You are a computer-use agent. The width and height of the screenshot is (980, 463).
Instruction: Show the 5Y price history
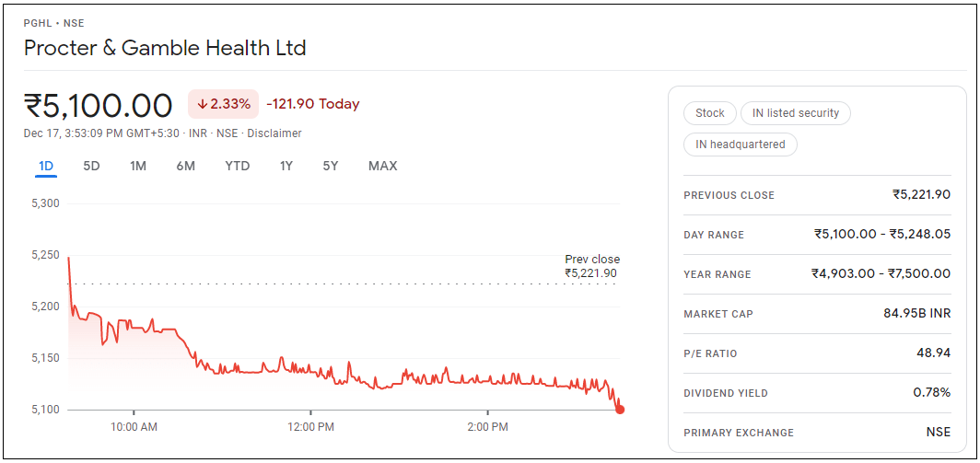point(331,166)
